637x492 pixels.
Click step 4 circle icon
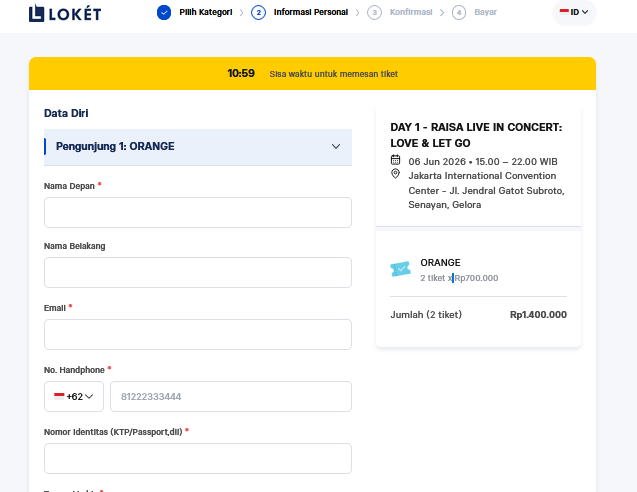click(x=459, y=12)
